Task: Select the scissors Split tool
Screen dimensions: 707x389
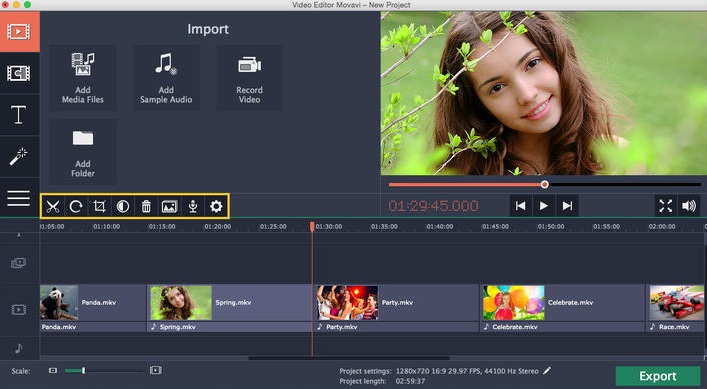Action: point(53,206)
